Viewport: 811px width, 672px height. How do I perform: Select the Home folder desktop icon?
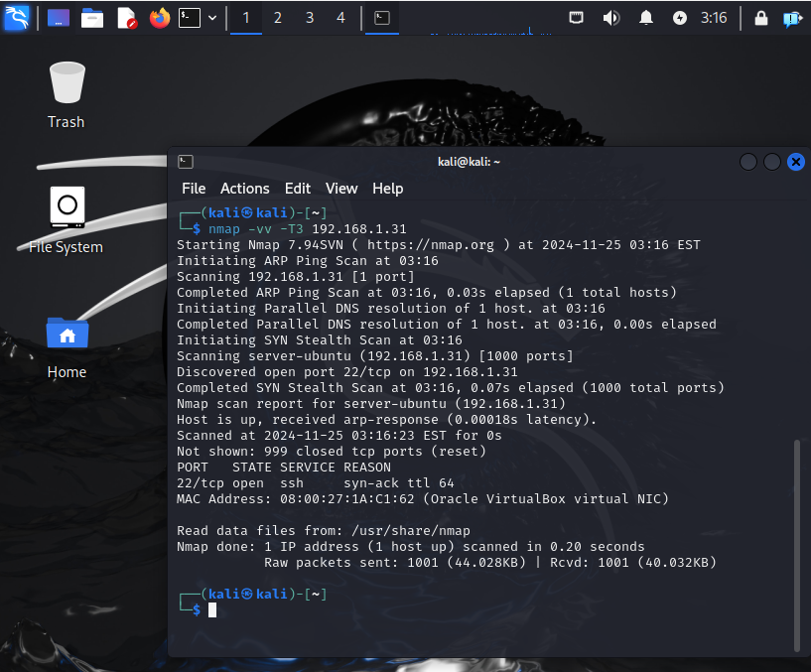pos(67,348)
